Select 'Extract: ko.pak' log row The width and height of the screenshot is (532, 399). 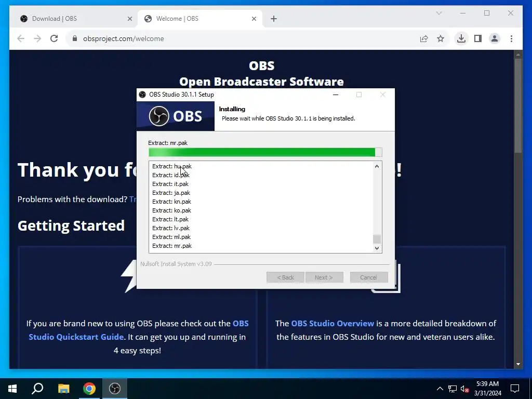coord(171,210)
